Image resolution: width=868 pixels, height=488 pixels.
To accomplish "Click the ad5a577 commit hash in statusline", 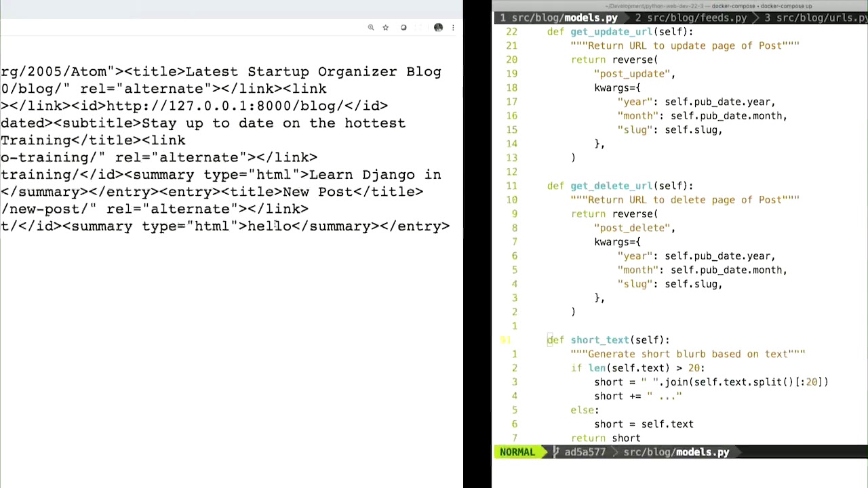I will (x=585, y=452).
